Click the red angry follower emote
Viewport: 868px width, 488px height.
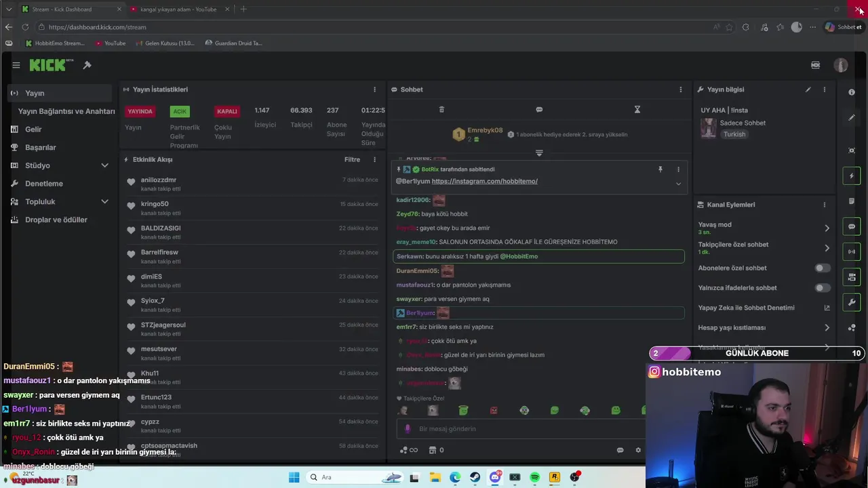pos(494,410)
